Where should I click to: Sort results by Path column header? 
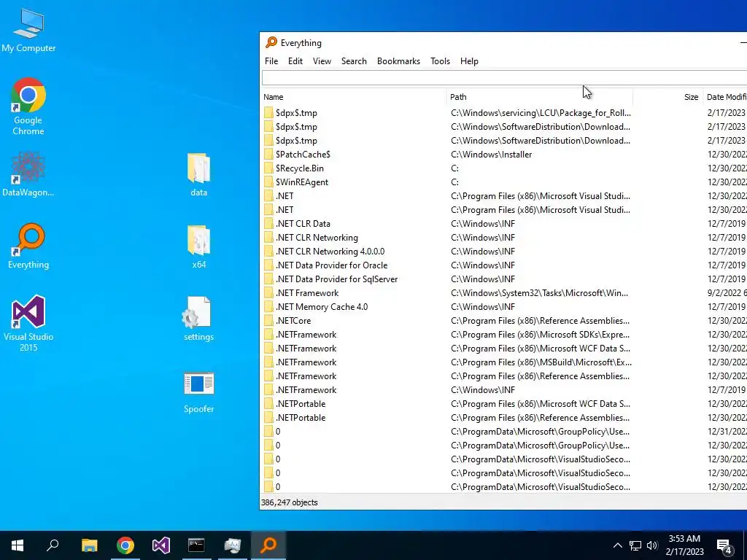(x=540, y=97)
